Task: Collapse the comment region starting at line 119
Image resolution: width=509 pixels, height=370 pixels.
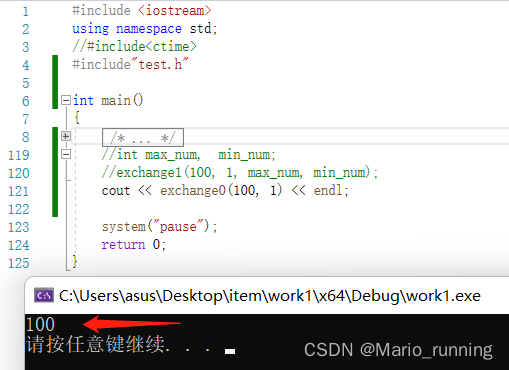Action: click(66, 154)
